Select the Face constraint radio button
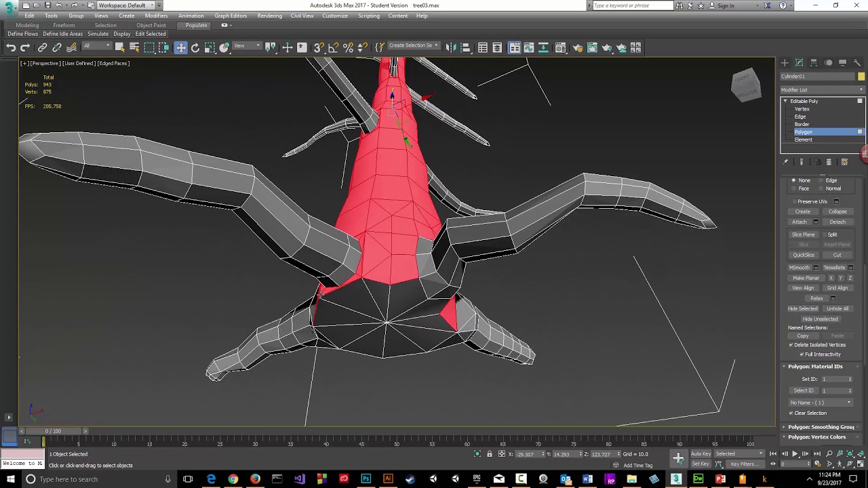Screen dimensions: 868x488 click(794, 188)
